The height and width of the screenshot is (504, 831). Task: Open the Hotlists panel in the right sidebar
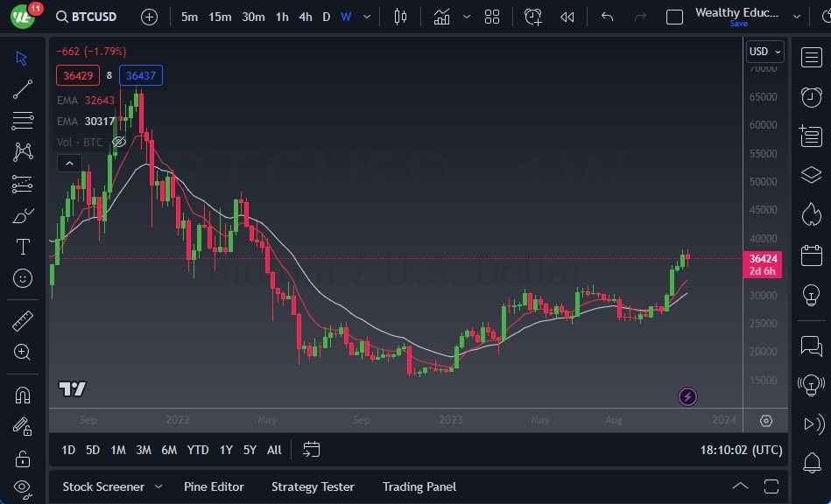(x=810, y=213)
